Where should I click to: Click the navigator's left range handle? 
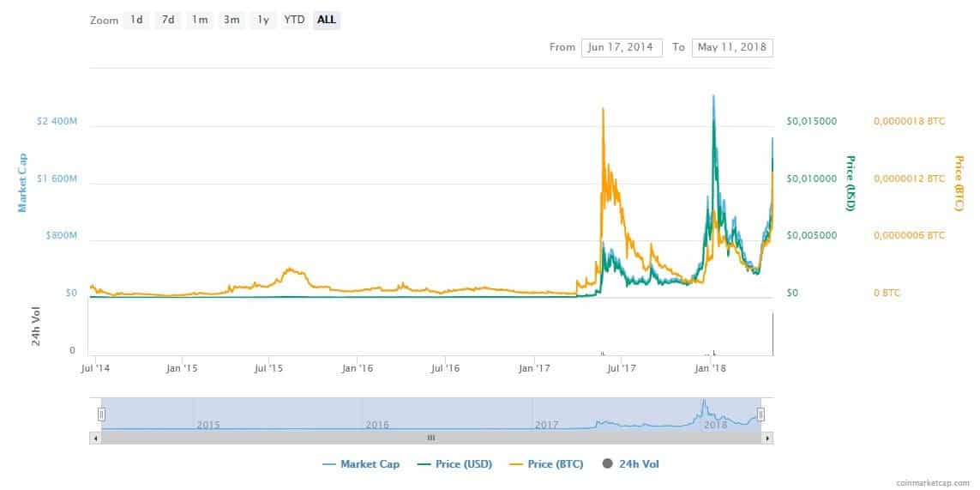tap(101, 414)
